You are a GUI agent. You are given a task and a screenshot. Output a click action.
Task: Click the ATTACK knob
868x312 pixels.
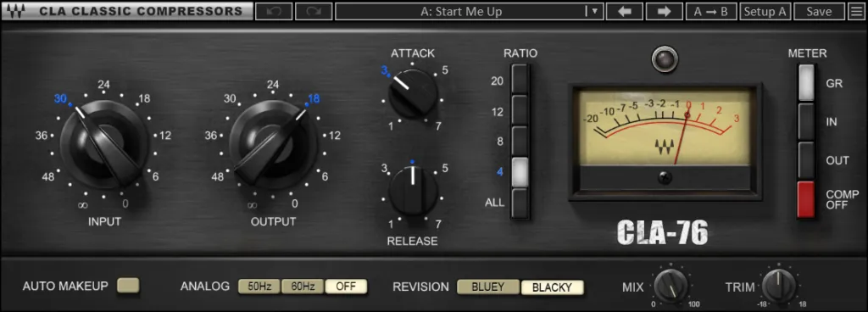(x=413, y=93)
